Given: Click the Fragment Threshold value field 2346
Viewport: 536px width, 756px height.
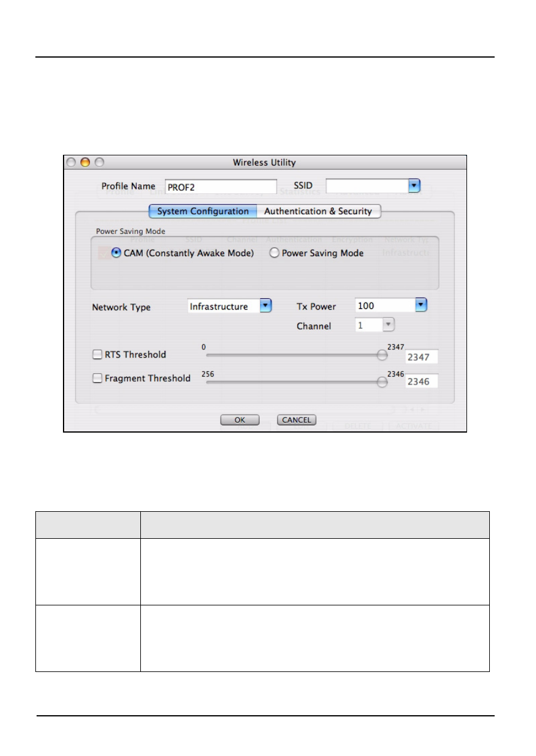Looking at the screenshot, I should coord(422,381).
